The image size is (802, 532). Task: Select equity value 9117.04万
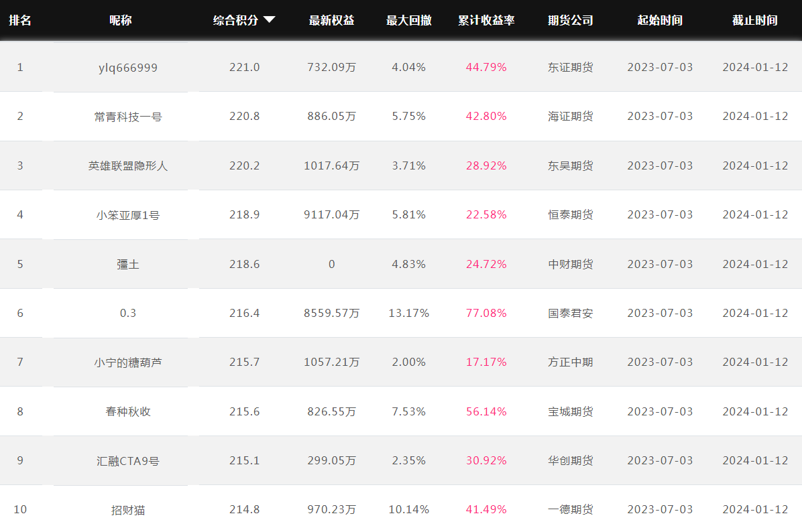331,214
